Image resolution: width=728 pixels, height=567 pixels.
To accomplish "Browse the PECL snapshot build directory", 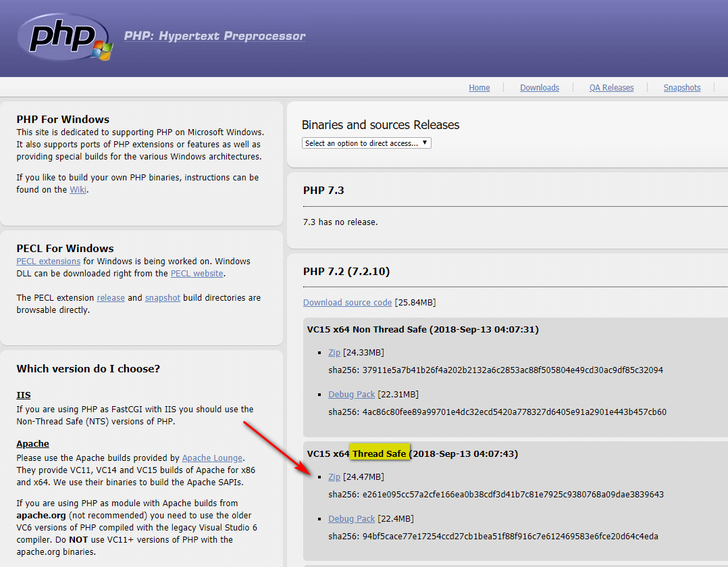I will (x=162, y=298).
